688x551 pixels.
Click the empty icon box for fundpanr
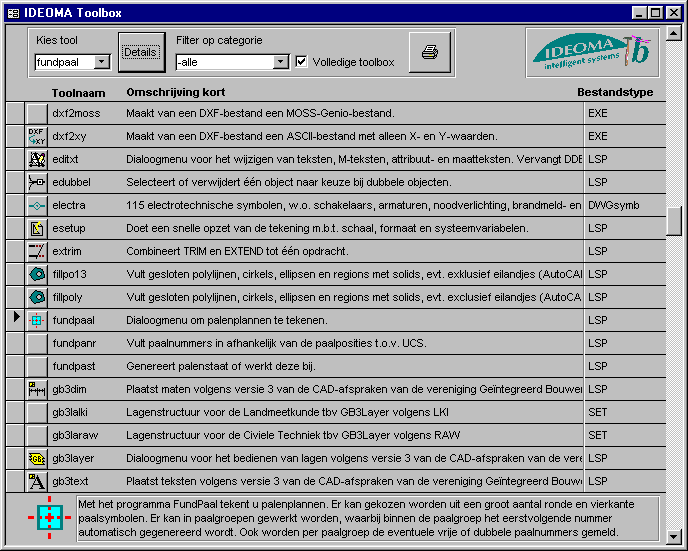[37, 343]
